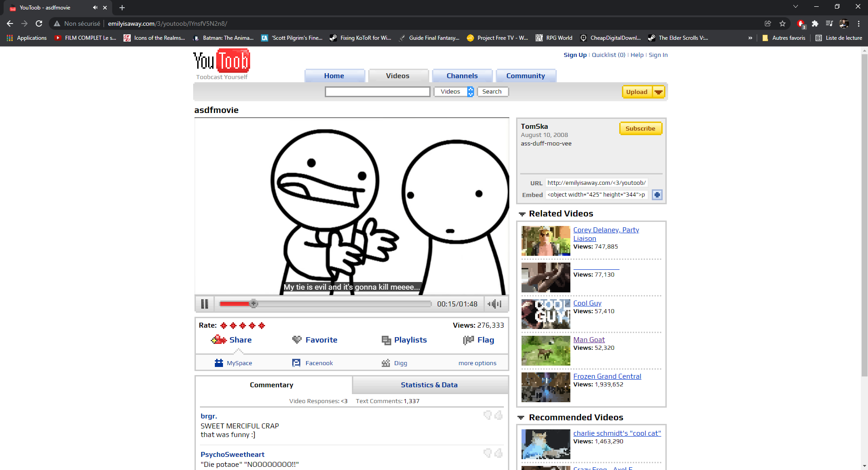
Task: Click the video progress seek bar
Action: point(339,304)
